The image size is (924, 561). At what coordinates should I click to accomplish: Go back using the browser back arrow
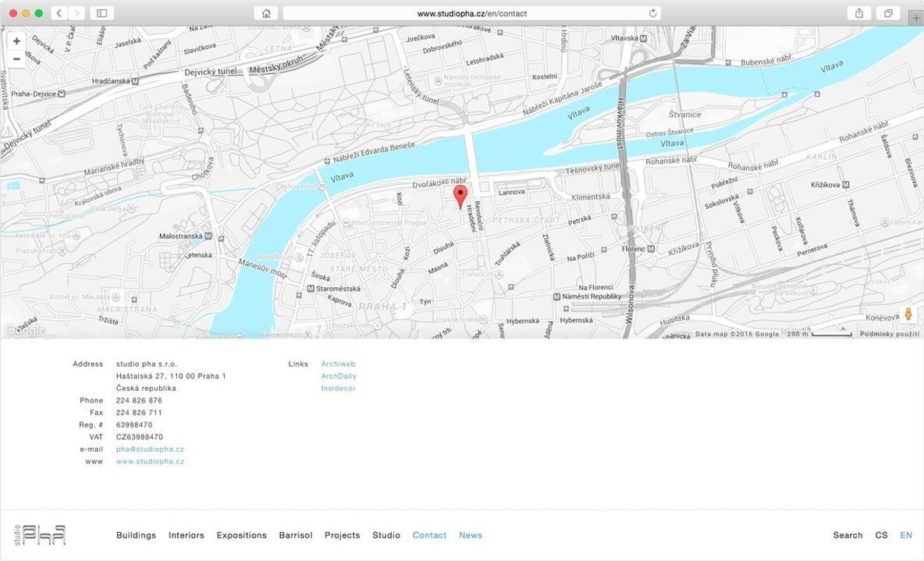click(60, 13)
